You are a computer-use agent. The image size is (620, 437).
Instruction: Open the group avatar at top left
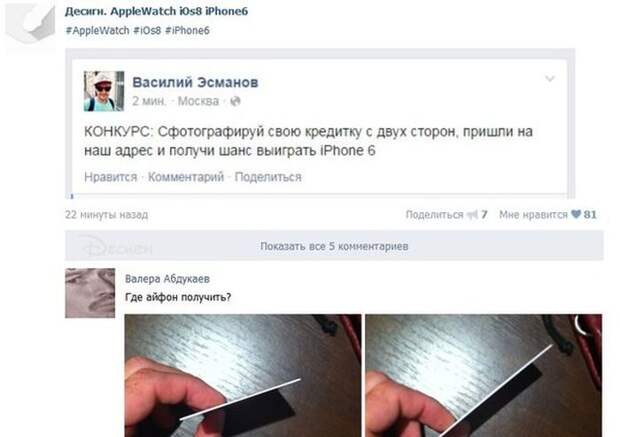tap(30, 23)
